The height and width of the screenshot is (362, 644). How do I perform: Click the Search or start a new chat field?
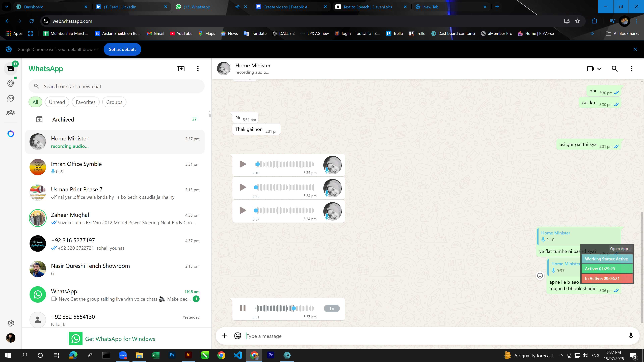[117, 86]
